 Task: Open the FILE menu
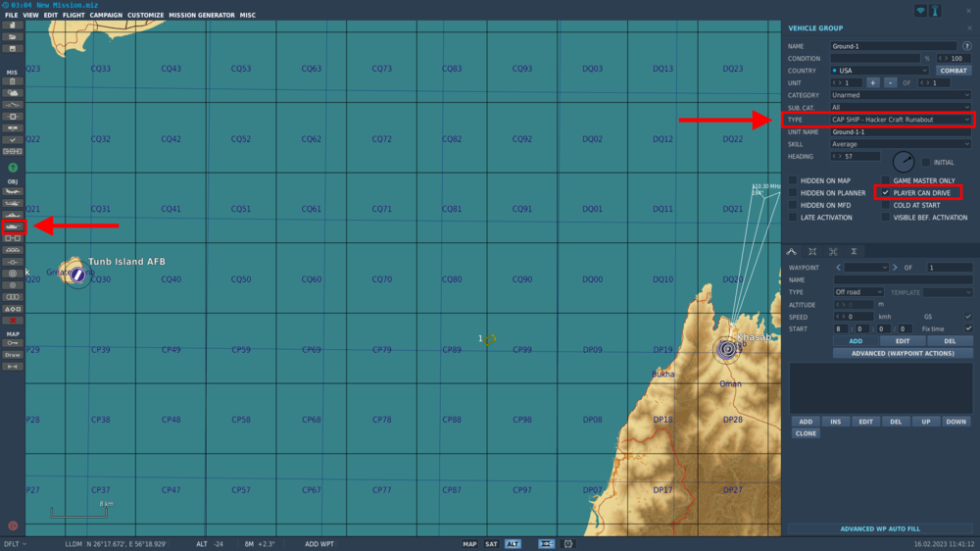[11, 15]
